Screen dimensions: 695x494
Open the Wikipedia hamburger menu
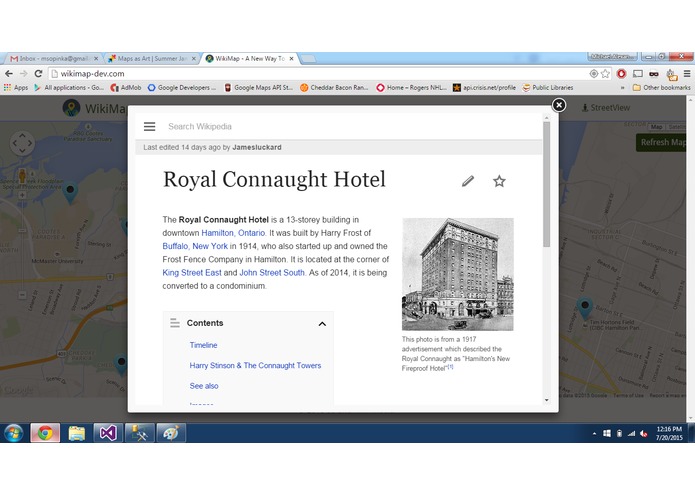coord(149,127)
